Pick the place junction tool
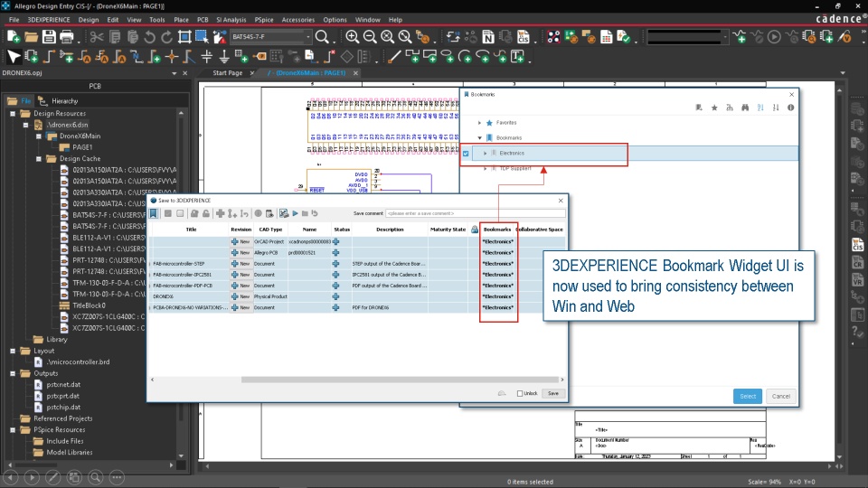The width and height of the screenshot is (868, 488). 172,56
